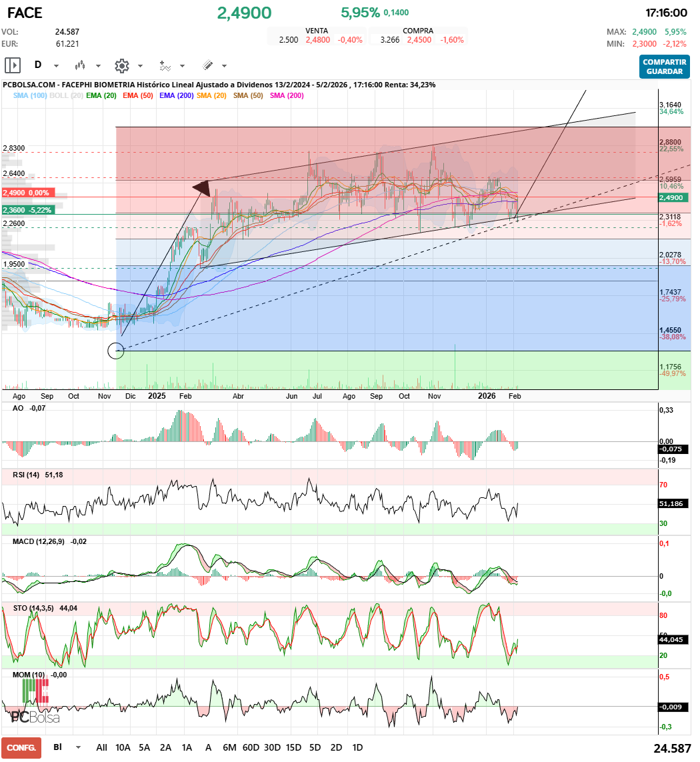The width and height of the screenshot is (700, 762).
Task: Open the D timeframe dropdown
Action: pos(55,65)
